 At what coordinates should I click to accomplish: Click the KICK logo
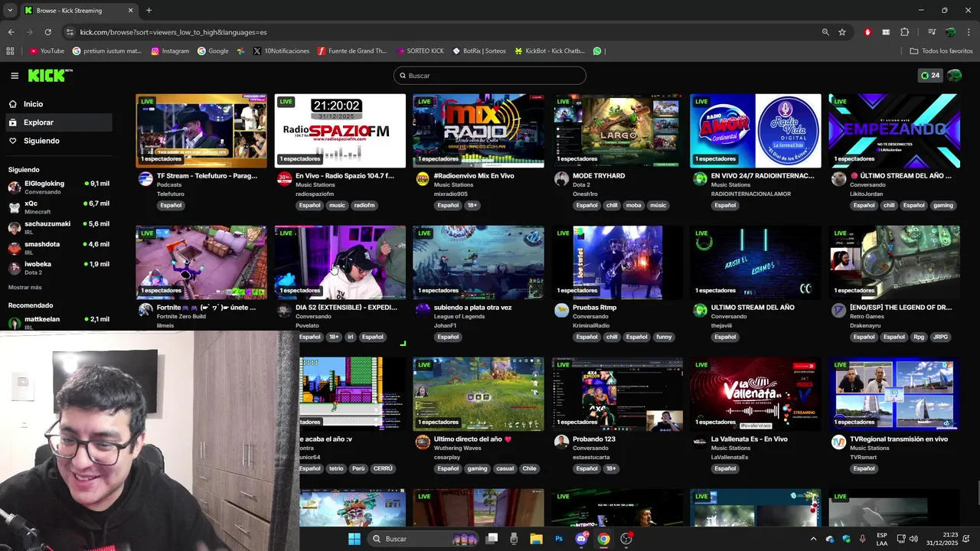(50, 76)
